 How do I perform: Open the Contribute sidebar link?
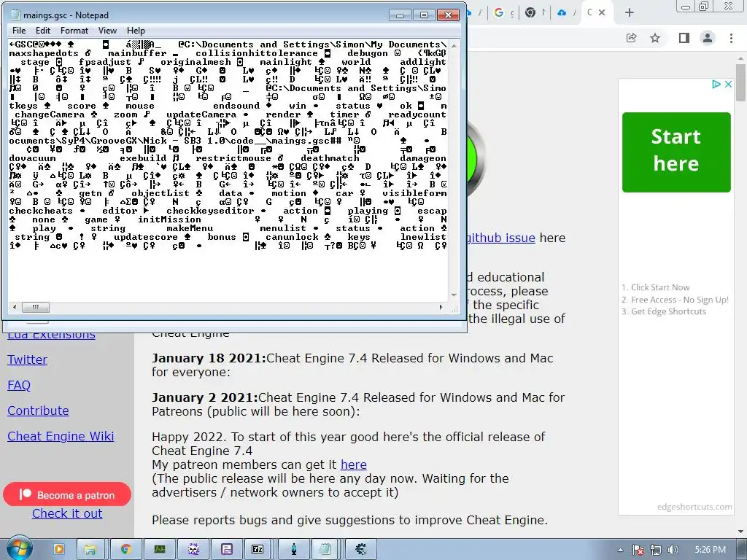38,411
